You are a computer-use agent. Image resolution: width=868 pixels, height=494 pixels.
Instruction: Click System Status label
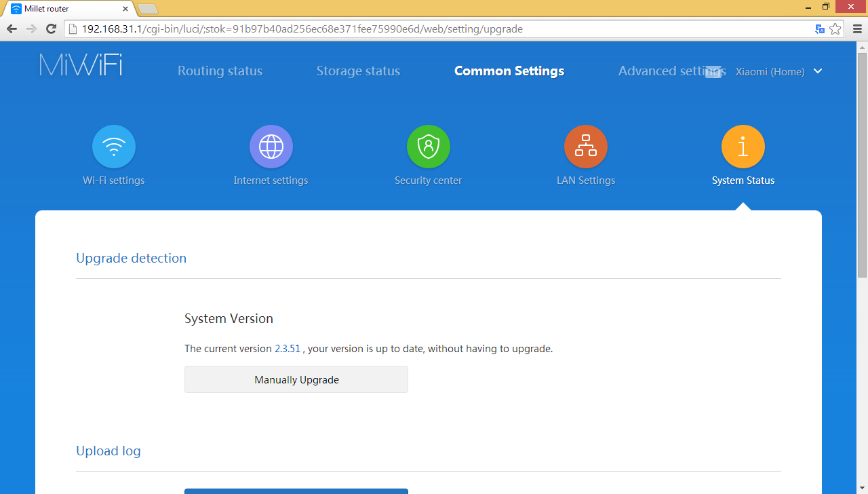pyautogui.click(x=743, y=180)
